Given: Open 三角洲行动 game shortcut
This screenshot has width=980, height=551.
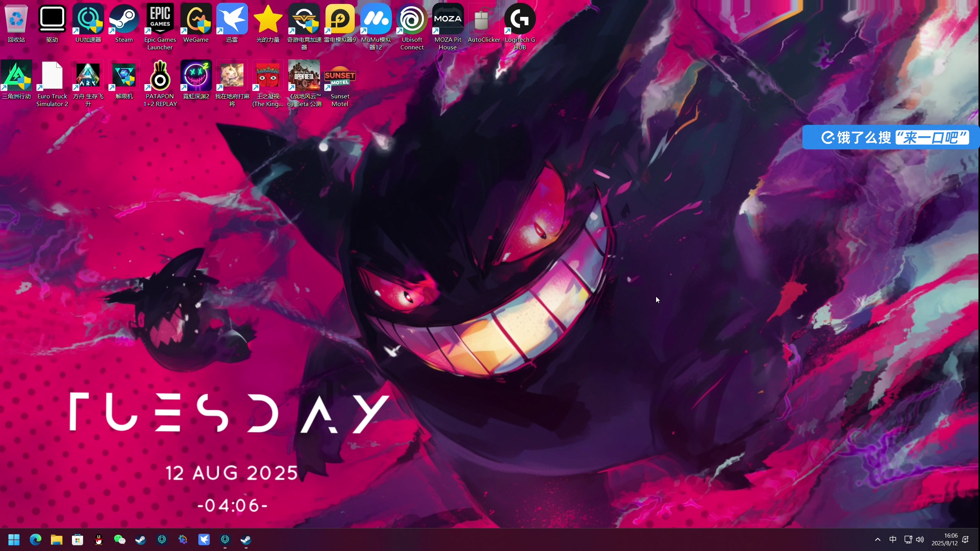Looking at the screenshot, I should coord(16,80).
